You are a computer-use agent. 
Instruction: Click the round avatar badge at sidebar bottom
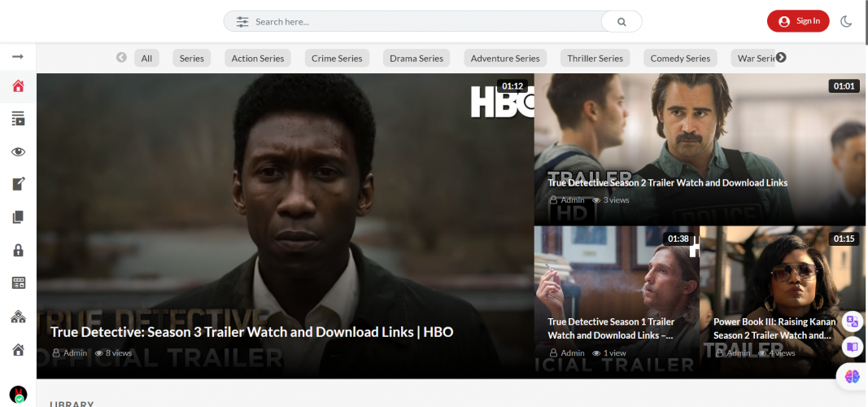(18, 394)
